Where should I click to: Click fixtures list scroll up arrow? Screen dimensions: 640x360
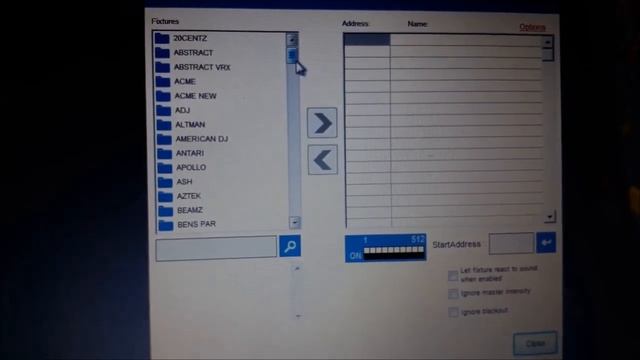coord(292,40)
